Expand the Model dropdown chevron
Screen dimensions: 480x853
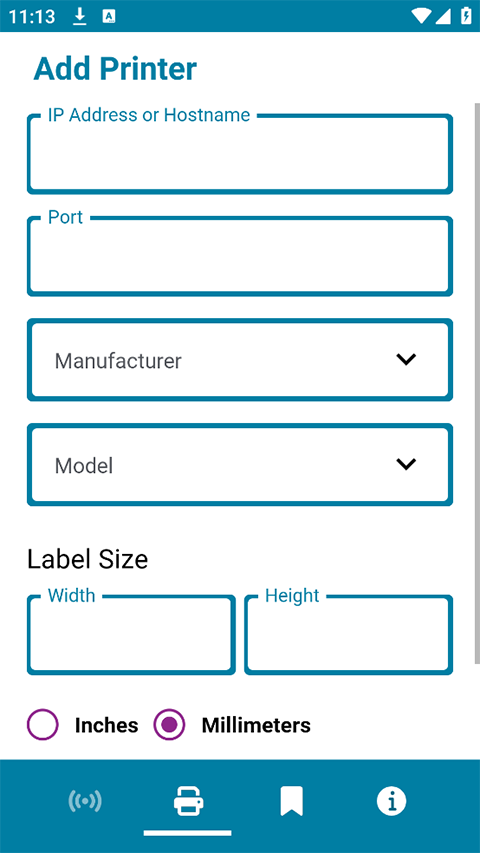coord(406,463)
